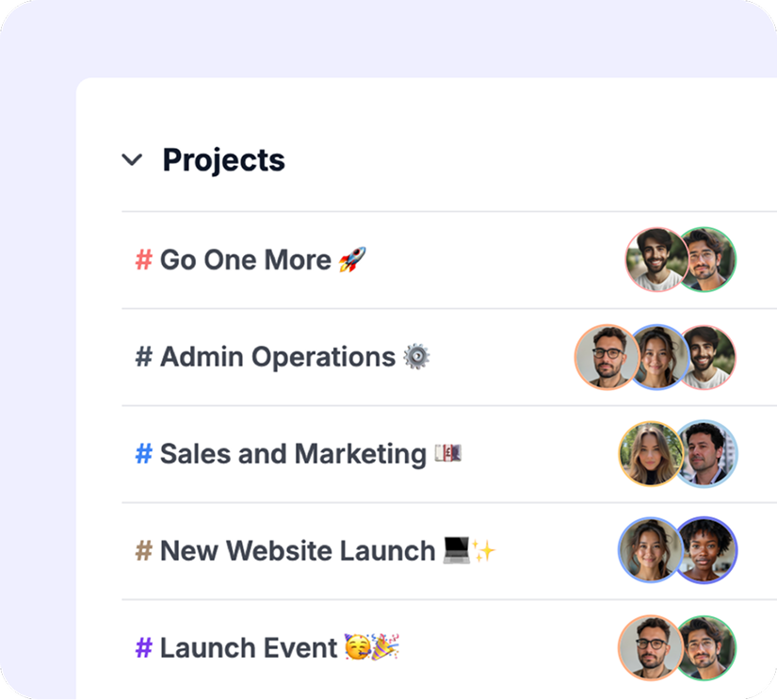This screenshot has width=777, height=700.
Task: Click the orange-ringed avatar on Admin Operations
Action: [x=607, y=357]
